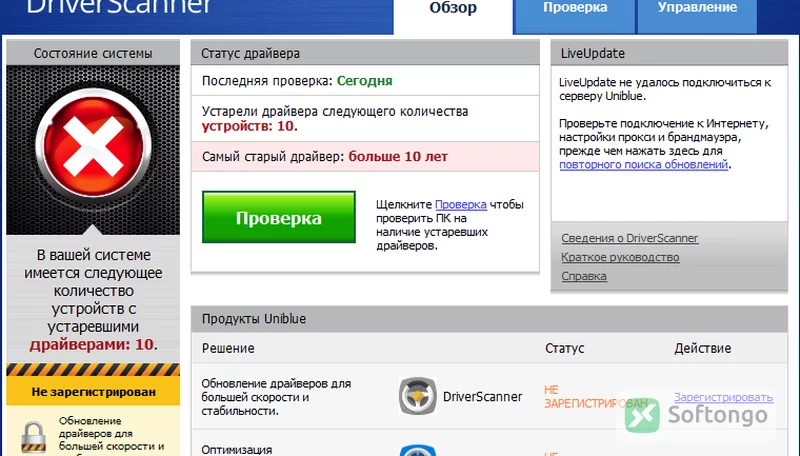Click the Статус драйвера panel header
The height and width of the screenshot is (456, 800).
pos(365,53)
